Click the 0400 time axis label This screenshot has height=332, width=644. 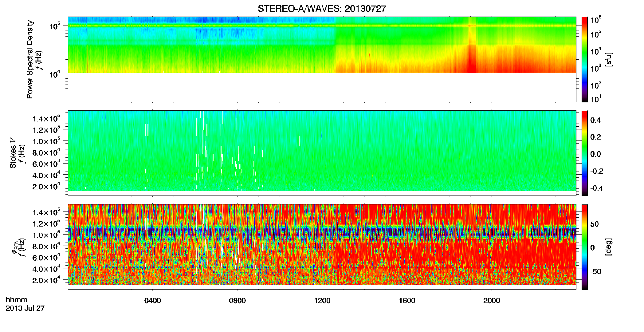coord(153,301)
